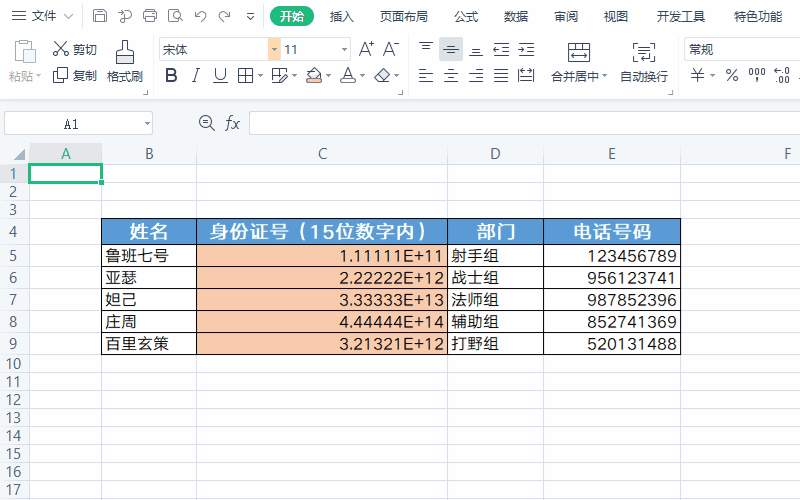Toggle italic formatting
Image resolution: width=800 pixels, height=500 pixels.
[x=195, y=76]
